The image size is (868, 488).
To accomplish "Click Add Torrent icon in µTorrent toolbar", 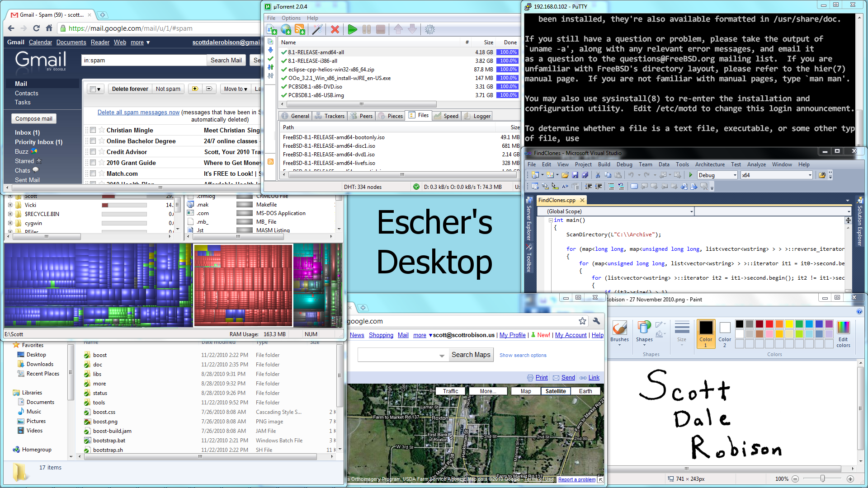I will (272, 30).
